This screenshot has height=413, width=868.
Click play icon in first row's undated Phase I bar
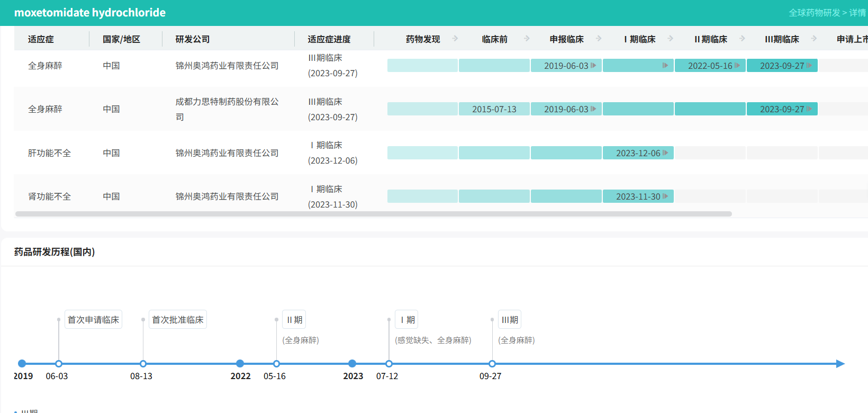(x=665, y=66)
